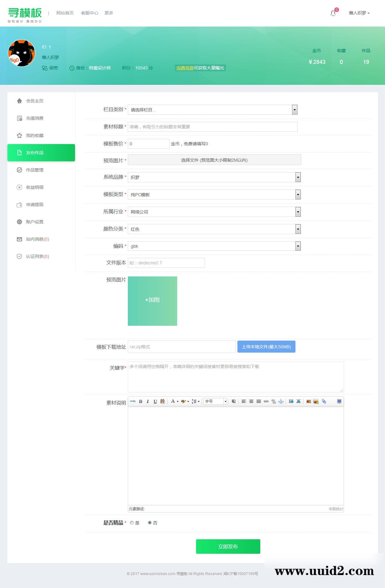Open 会员主页 in sidebar
Image resolution: width=385 pixels, height=588 pixels.
coord(41,101)
